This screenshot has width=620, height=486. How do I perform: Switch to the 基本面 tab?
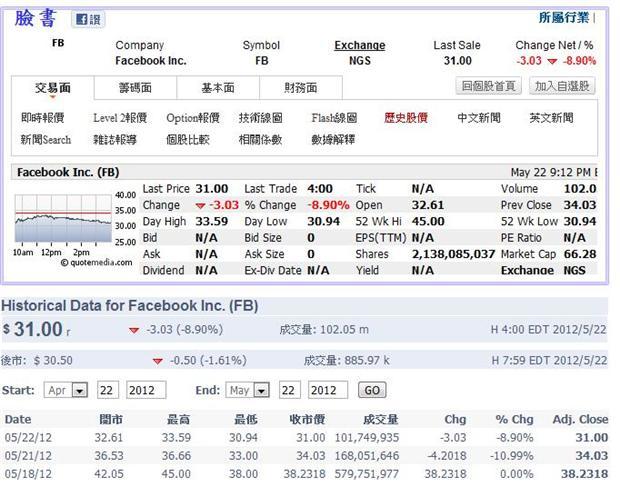(218, 88)
